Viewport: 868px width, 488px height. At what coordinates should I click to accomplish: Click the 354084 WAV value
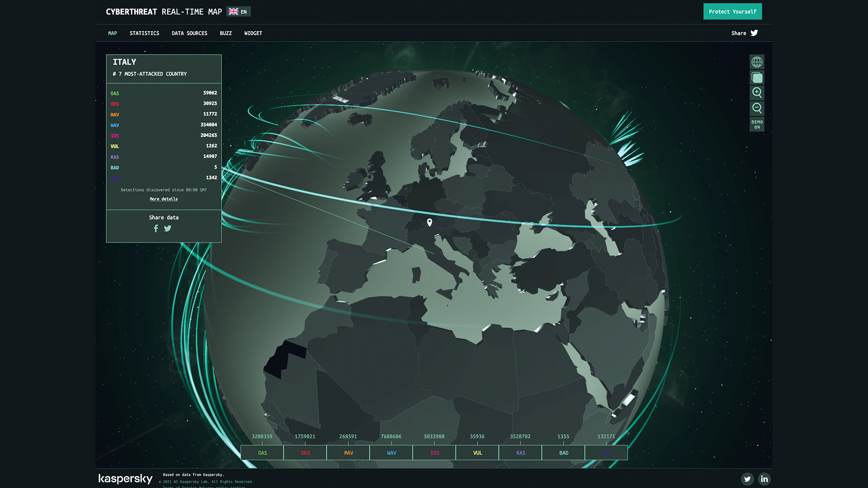click(209, 125)
